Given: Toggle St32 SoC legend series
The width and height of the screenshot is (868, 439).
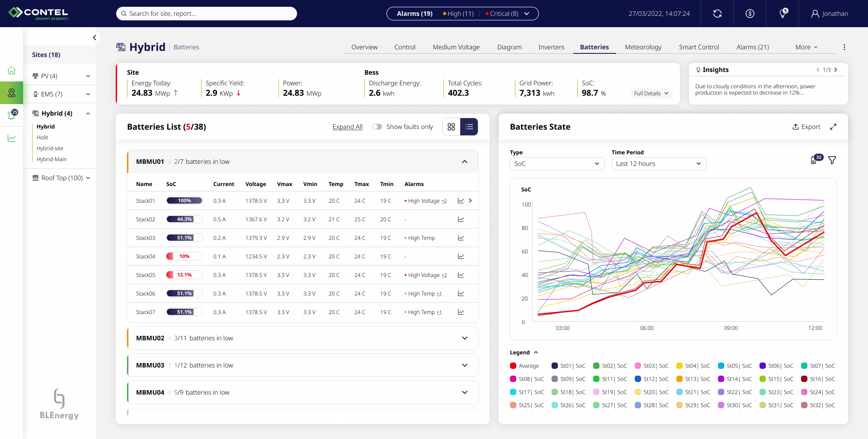Looking at the screenshot, I should pos(818,405).
